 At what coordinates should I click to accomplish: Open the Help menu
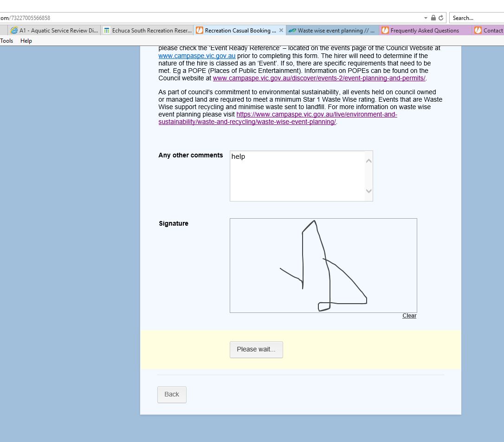[26, 41]
